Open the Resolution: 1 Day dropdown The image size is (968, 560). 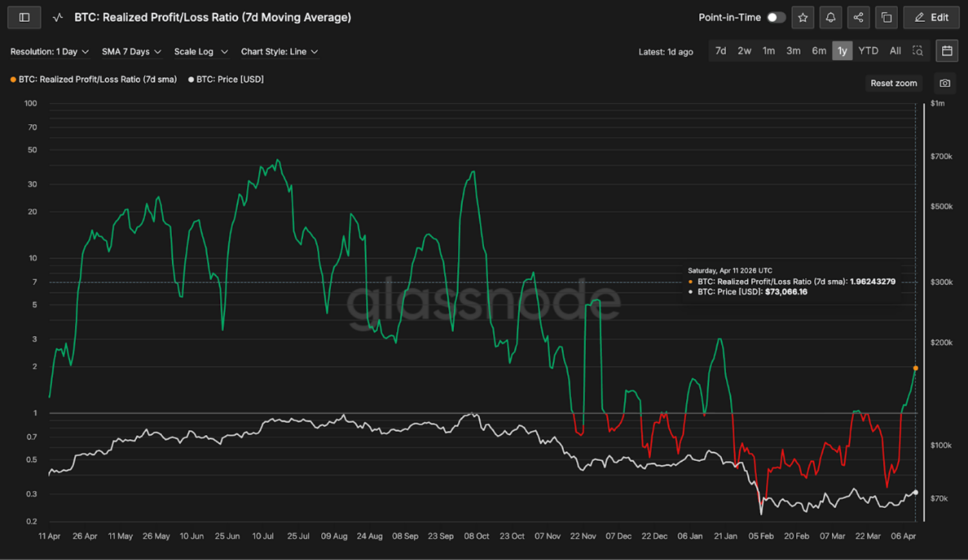coord(50,52)
